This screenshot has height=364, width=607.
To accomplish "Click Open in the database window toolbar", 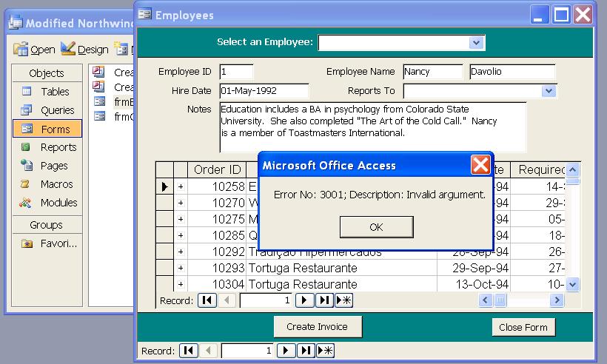I will click(x=35, y=49).
